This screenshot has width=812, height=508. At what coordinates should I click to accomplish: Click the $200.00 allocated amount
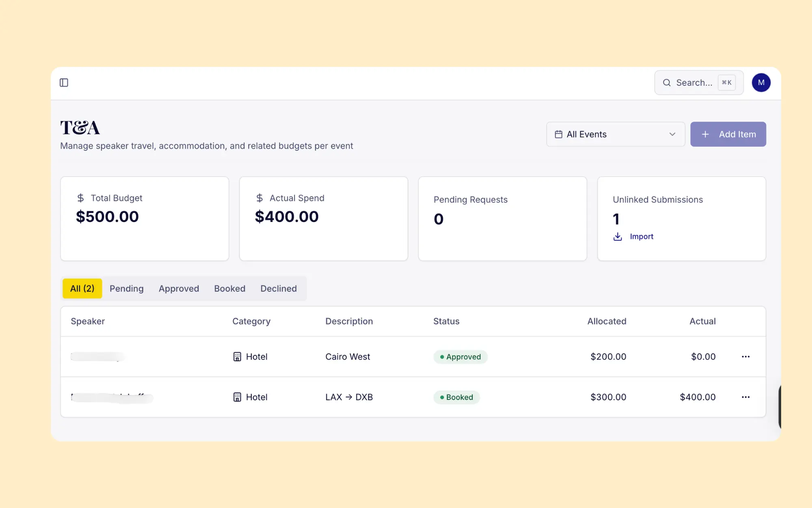tap(608, 357)
